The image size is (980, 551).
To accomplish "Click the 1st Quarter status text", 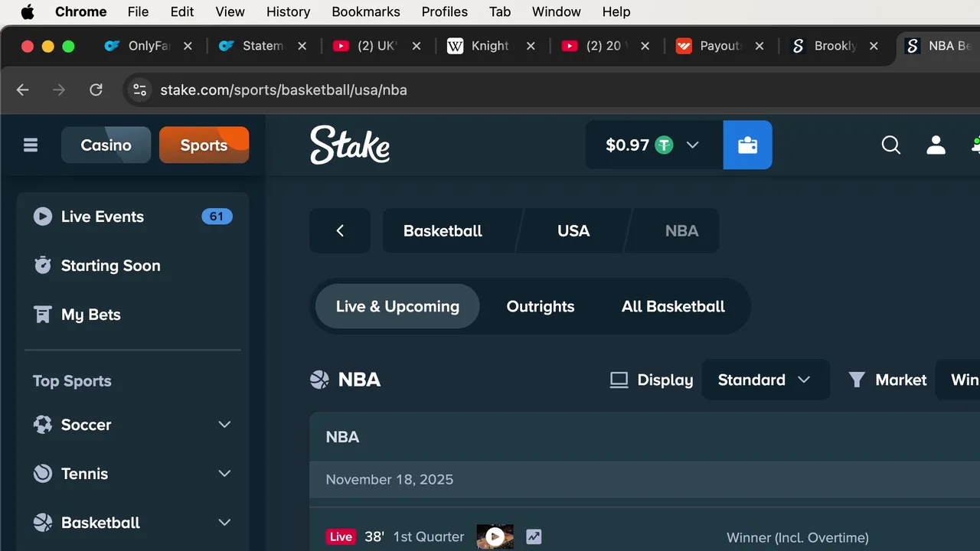I will pos(429,537).
